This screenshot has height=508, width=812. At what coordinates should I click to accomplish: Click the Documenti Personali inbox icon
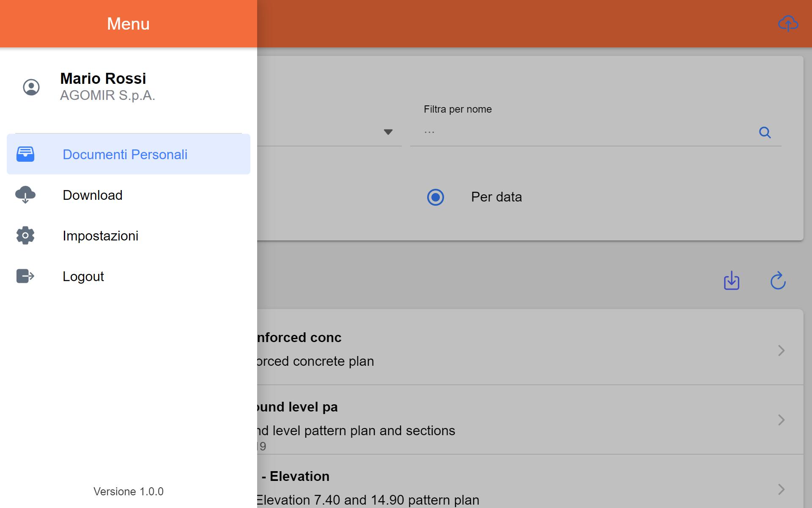pos(25,154)
